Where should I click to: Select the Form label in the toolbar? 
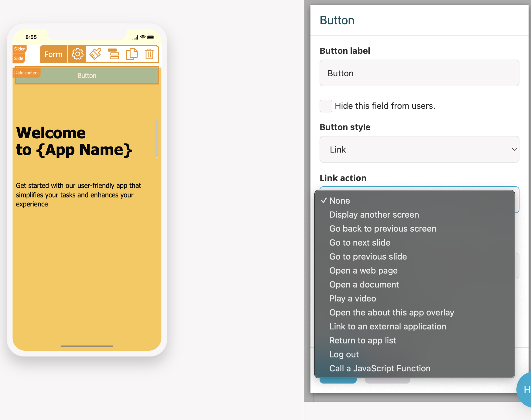pyautogui.click(x=53, y=54)
